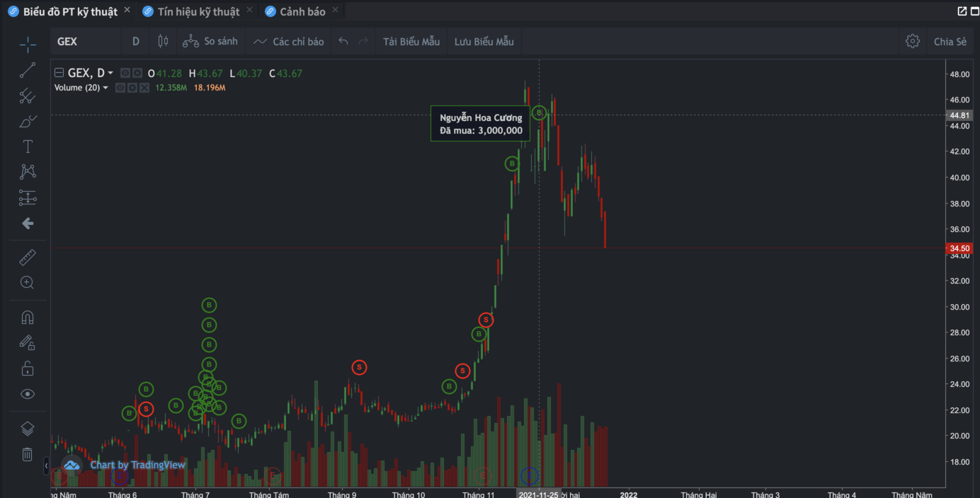The image size is (980, 498).
Task: Click the trash icon to remove drawings
Action: click(x=28, y=454)
